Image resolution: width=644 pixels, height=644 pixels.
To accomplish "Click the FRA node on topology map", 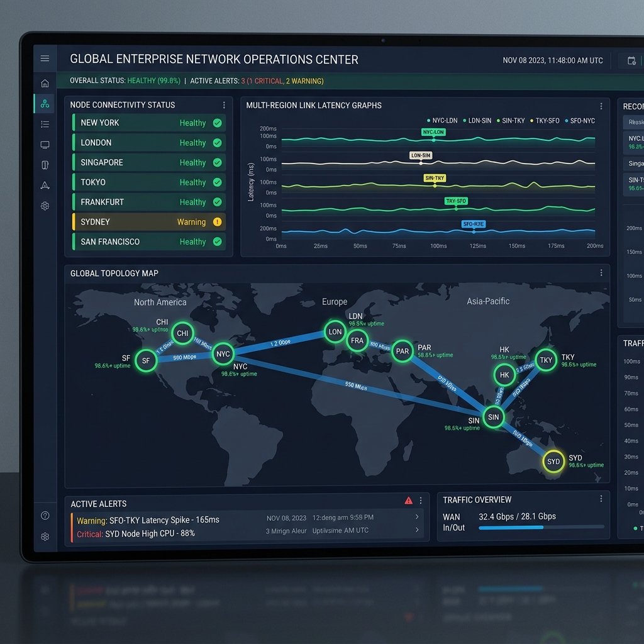I will tap(357, 340).
